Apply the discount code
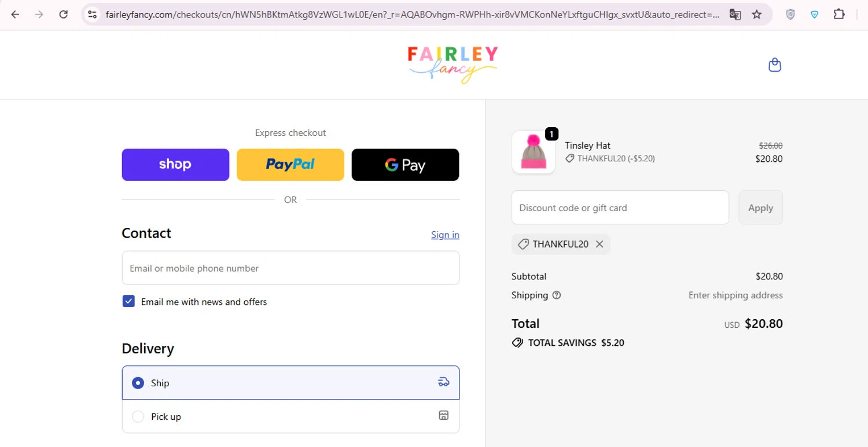Image resolution: width=868 pixels, height=447 pixels. pyautogui.click(x=760, y=208)
